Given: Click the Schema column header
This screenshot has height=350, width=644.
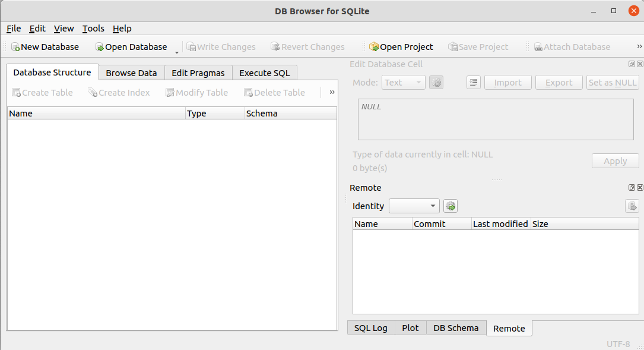Looking at the screenshot, I should click(x=291, y=113).
